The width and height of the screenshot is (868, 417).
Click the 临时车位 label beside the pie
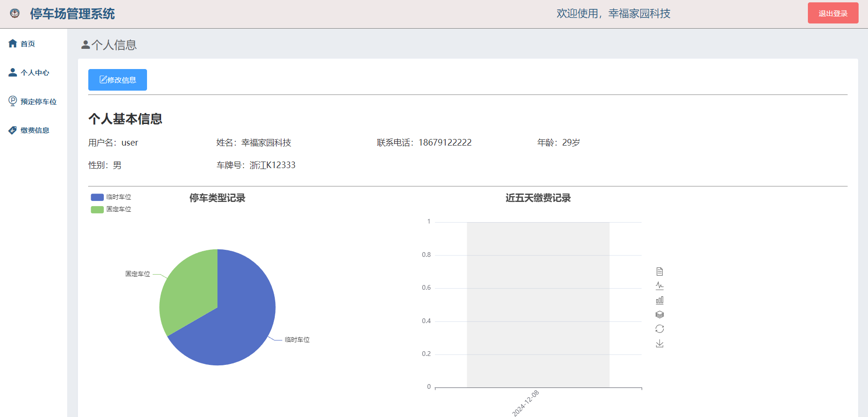click(x=297, y=340)
